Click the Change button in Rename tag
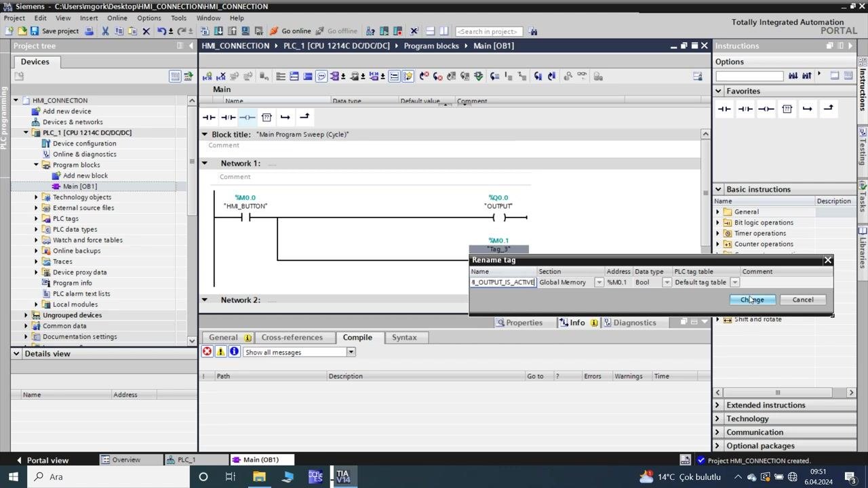This screenshot has height=488, width=868. click(x=752, y=300)
